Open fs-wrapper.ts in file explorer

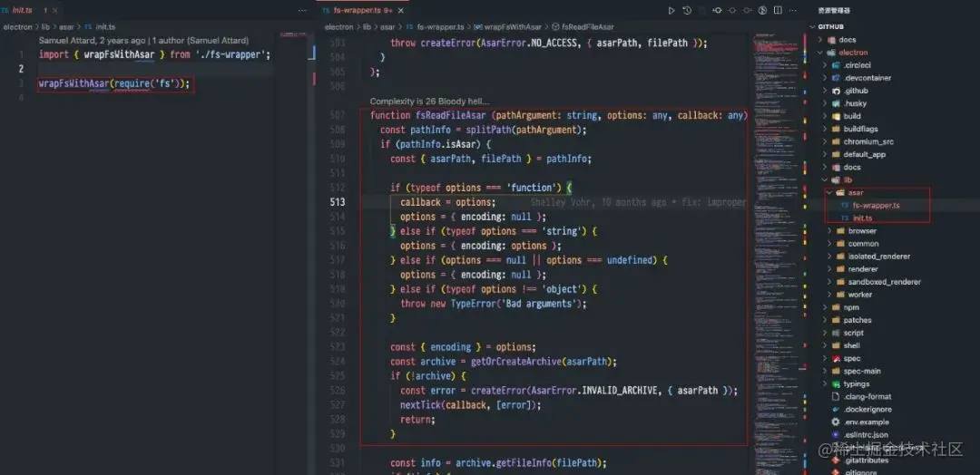875,206
